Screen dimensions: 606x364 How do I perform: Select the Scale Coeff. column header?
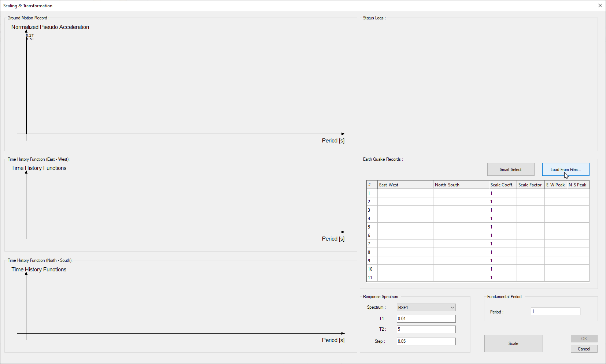[x=502, y=185]
